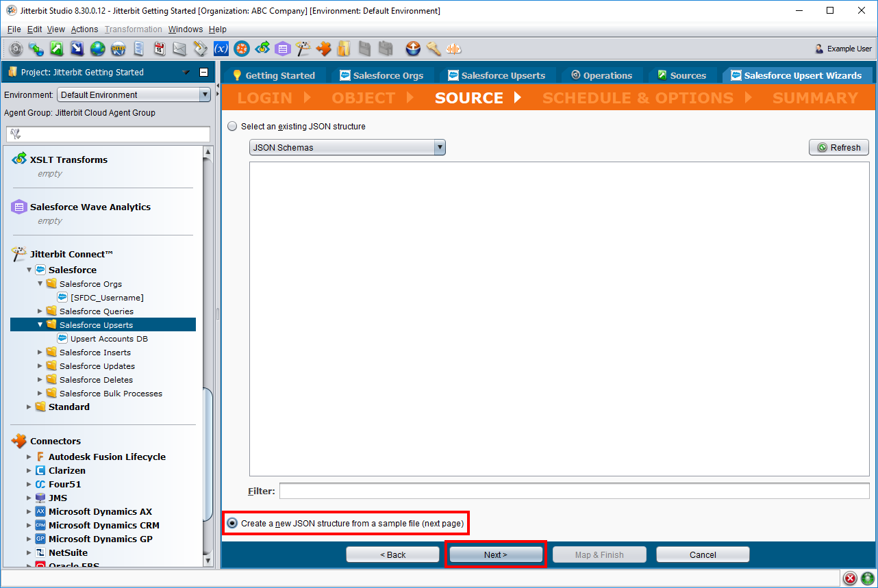Click the globe web service toolbar icon
The image size is (878, 588).
97,49
